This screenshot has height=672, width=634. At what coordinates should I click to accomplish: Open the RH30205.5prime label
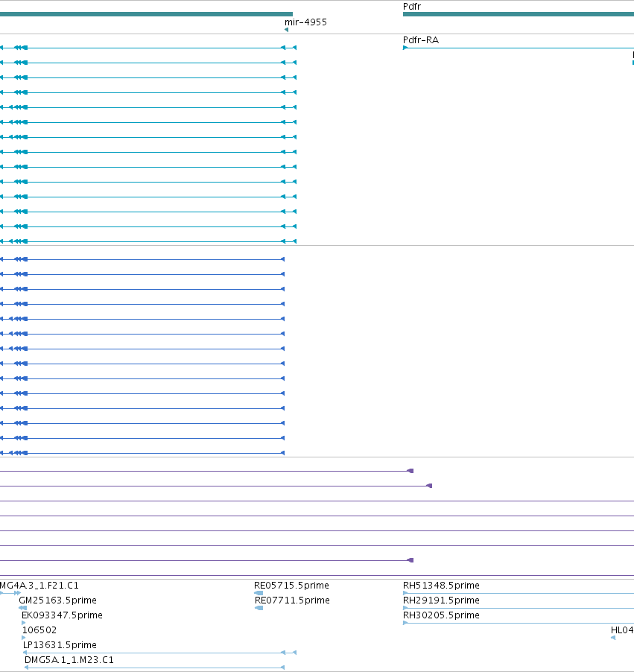point(441,615)
